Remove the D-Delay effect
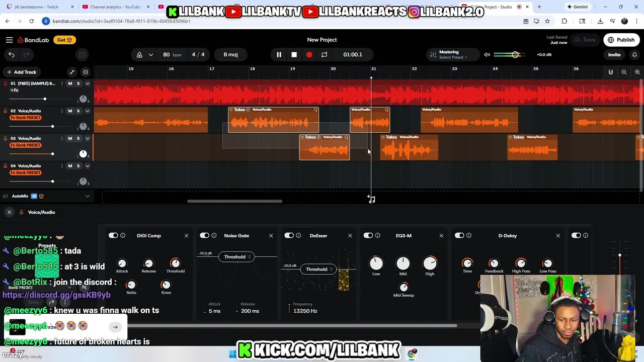The image size is (644, 362). tap(558, 235)
